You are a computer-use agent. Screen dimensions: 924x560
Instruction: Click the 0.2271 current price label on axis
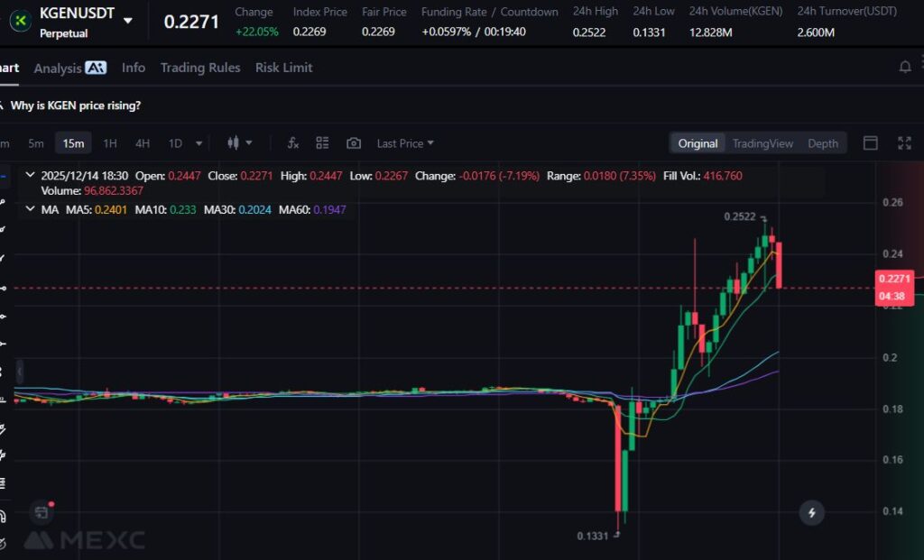point(893,280)
